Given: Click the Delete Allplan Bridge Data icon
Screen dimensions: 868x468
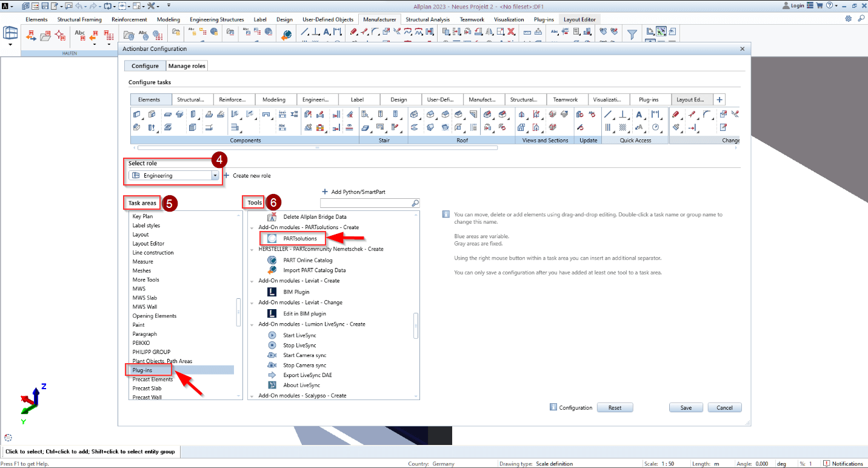Looking at the screenshot, I should (x=272, y=216).
